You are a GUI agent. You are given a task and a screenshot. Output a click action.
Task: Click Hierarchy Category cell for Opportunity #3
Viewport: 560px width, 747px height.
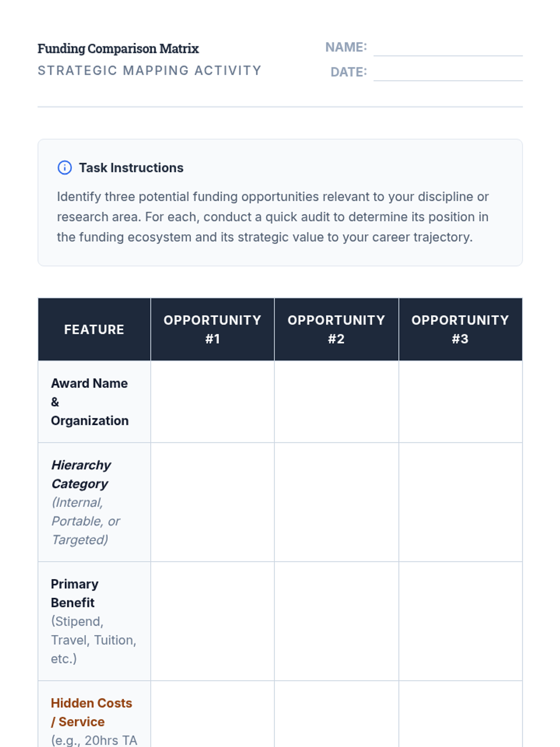pos(460,502)
